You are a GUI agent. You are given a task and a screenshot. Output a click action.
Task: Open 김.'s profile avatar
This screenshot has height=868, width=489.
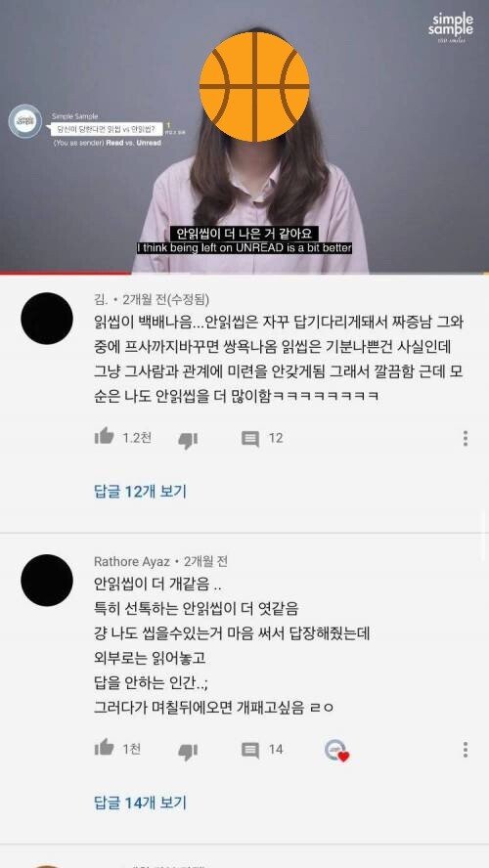tap(47, 319)
